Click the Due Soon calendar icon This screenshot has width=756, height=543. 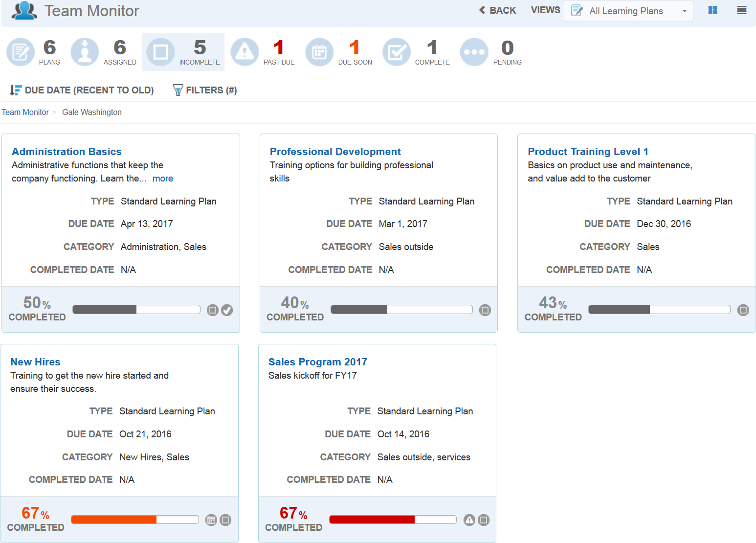(x=319, y=52)
